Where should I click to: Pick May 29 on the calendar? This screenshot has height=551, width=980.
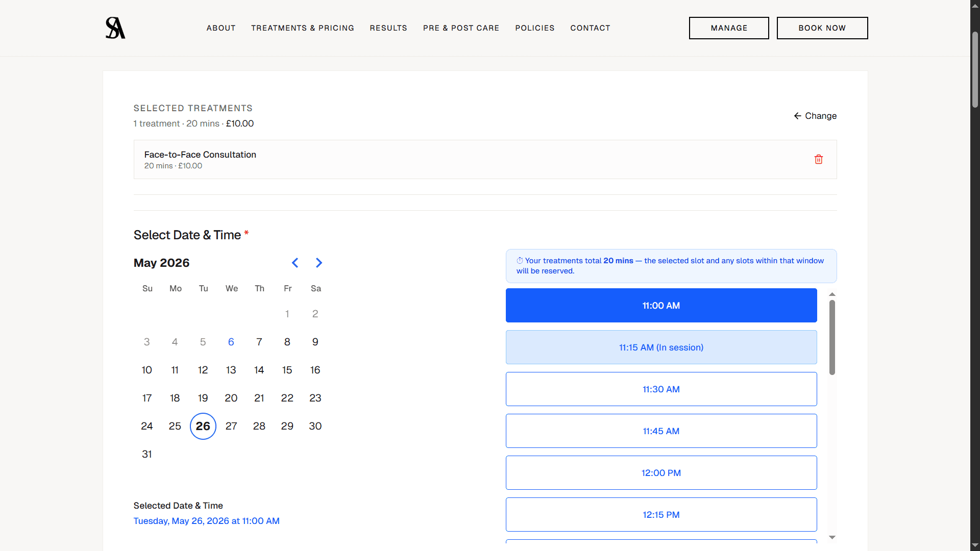click(x=287, y=426)
